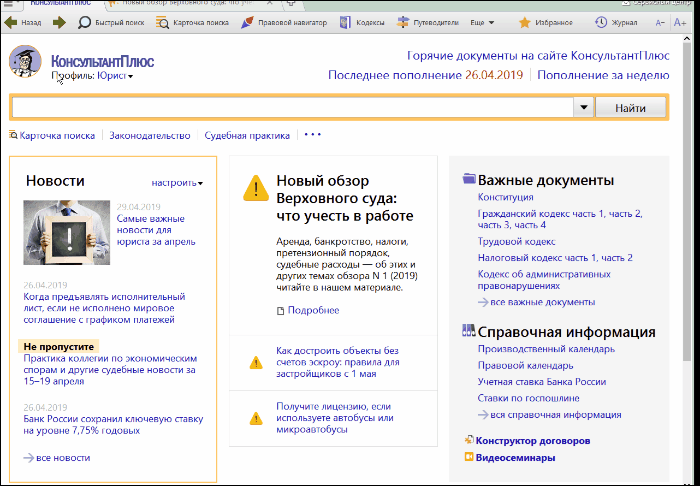Click the Найти search button
Screen dimensions: 700x486
(630, 108)
